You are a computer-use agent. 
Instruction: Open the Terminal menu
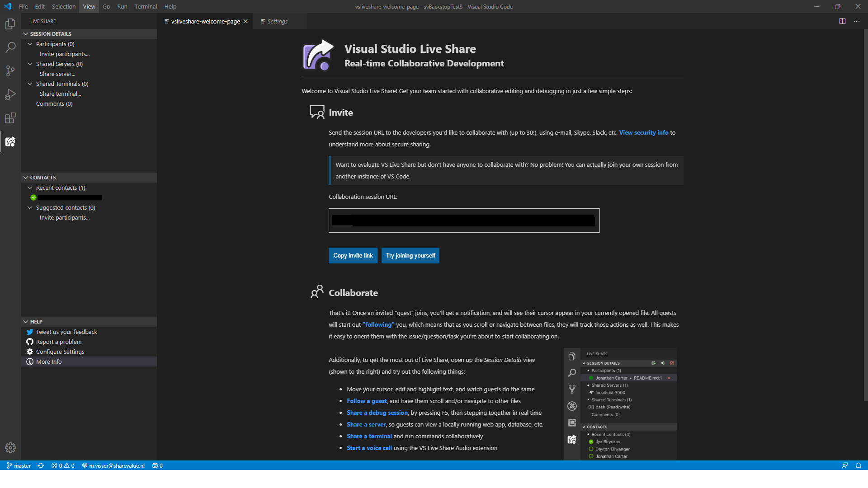(146, 6)
